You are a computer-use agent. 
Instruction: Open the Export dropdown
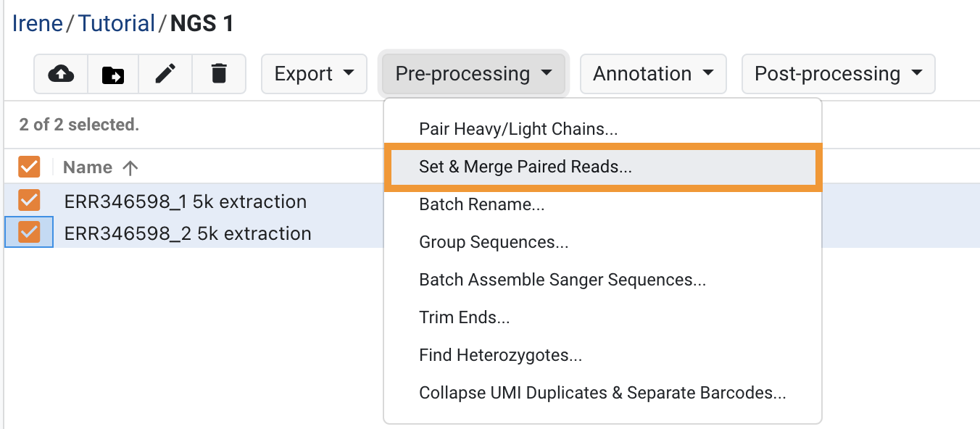pos(314,73)
